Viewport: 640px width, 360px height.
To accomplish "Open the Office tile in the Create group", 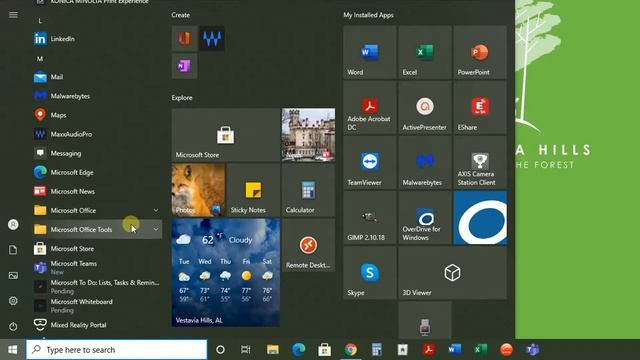I will point(184,38).
